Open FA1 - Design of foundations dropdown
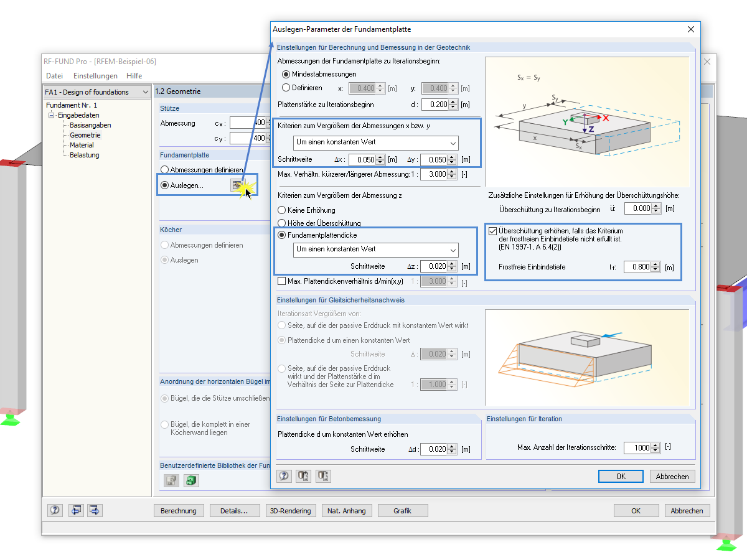This screenshot has height=560, width=747. coord(96,92)
